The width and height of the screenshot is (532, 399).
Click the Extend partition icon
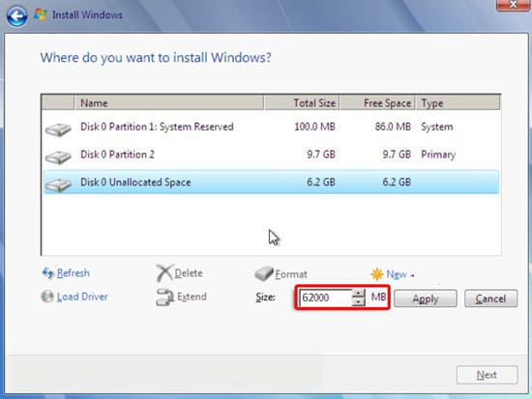tap(164, 297)
